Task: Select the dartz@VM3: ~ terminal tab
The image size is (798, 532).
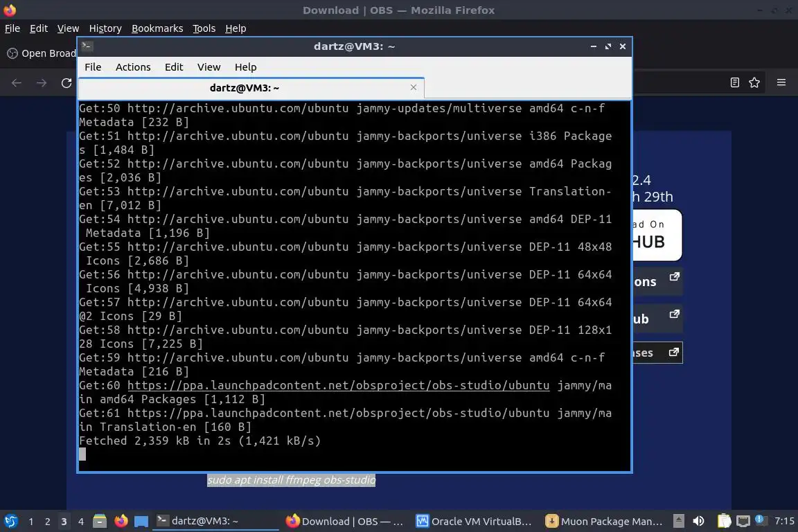Action: point(245,88)
